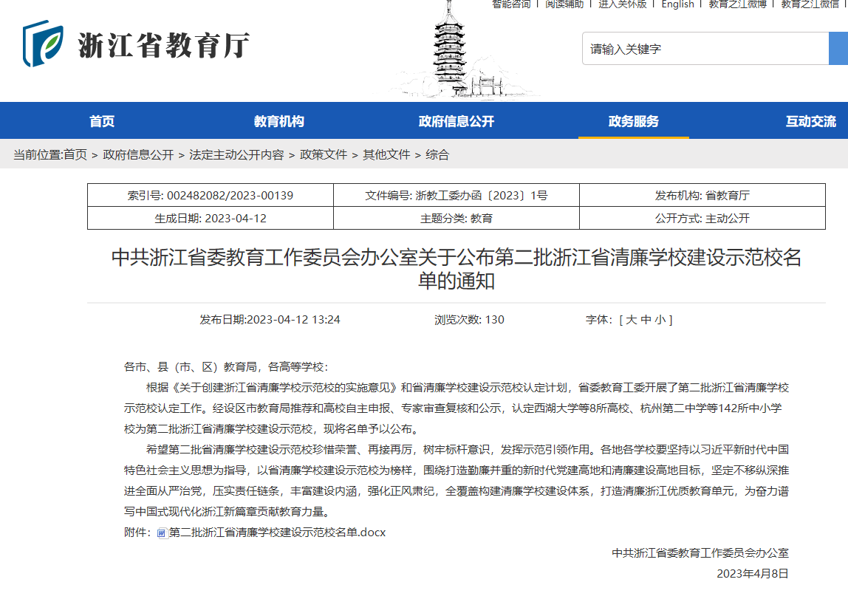
Task: Focus the keyword search input field
Action: [705, 49]
